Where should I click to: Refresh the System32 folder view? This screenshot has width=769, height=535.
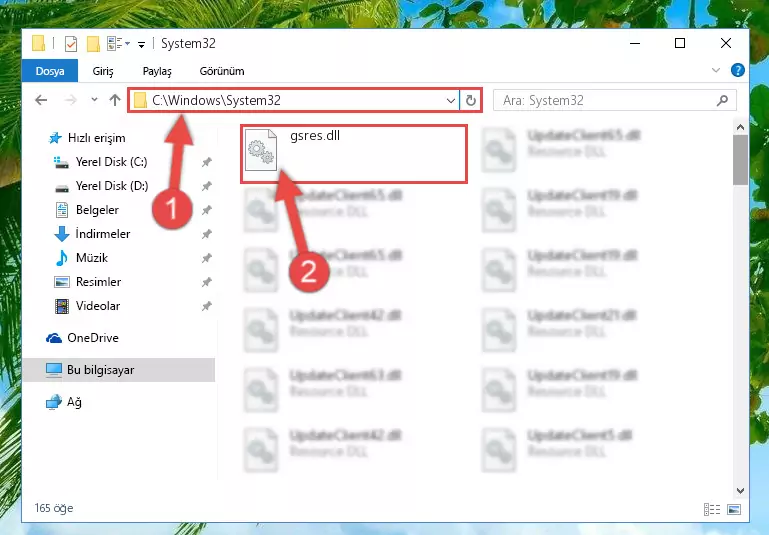tap(471, 101)
